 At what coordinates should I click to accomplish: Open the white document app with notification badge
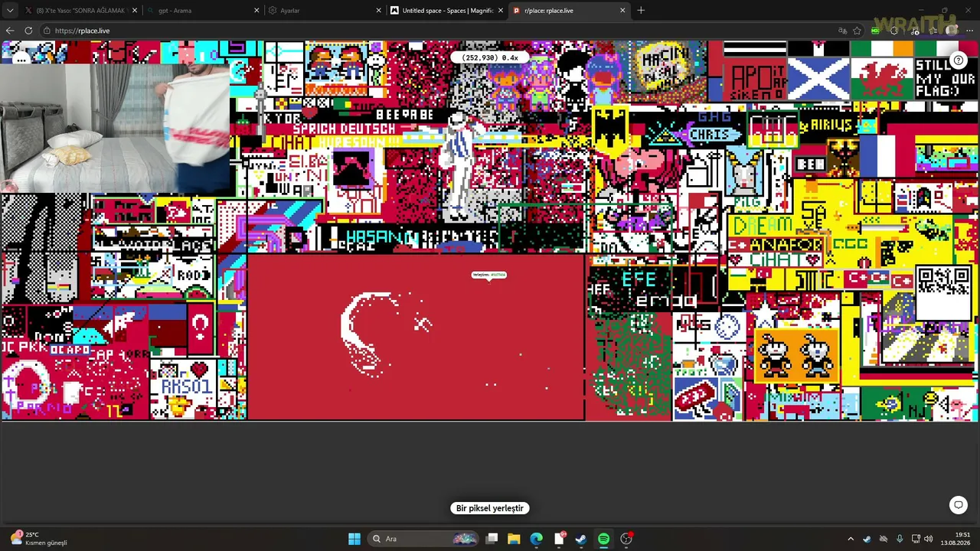[x=559, y=539]
